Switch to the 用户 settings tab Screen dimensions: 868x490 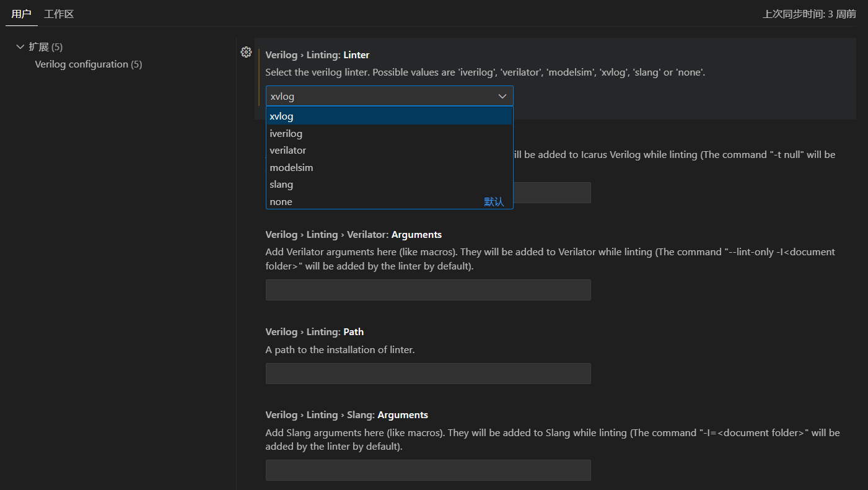(x=21, y=14)
